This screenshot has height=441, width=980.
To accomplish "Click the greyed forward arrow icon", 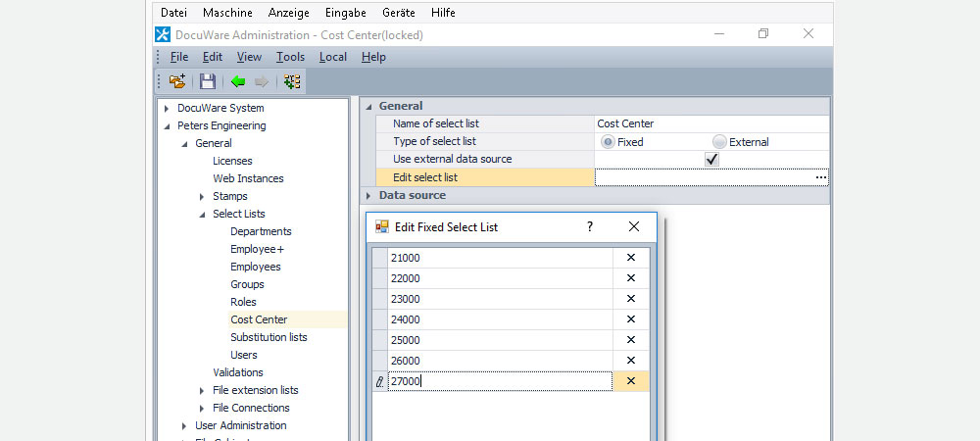I will [x=262, y=81].
